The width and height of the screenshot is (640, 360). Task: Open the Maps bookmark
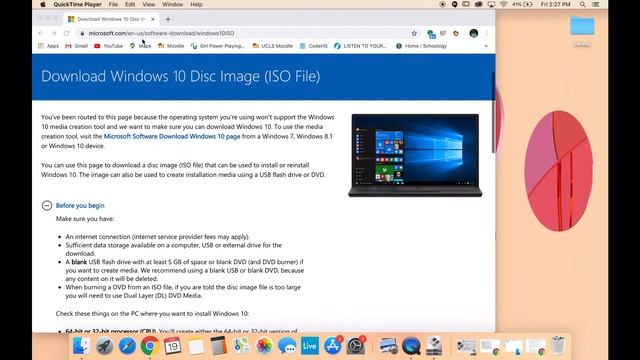tap(140, 46)
